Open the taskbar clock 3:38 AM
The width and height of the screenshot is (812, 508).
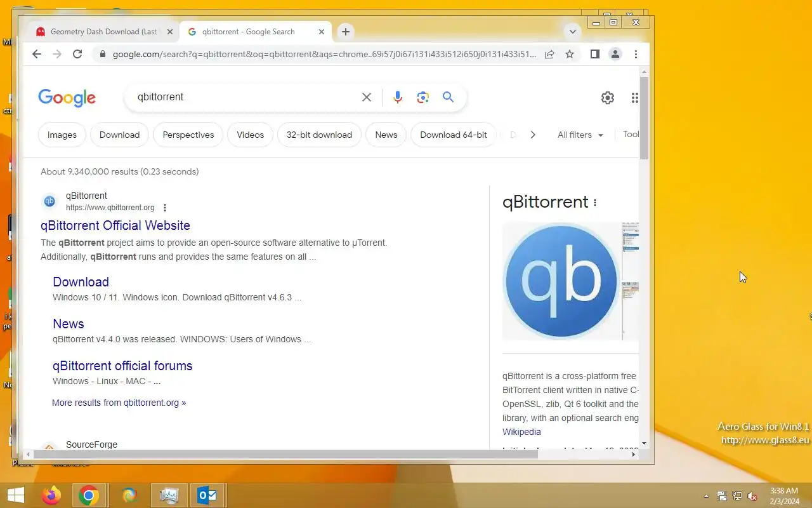pyautogui.click(x=784, y=496)
